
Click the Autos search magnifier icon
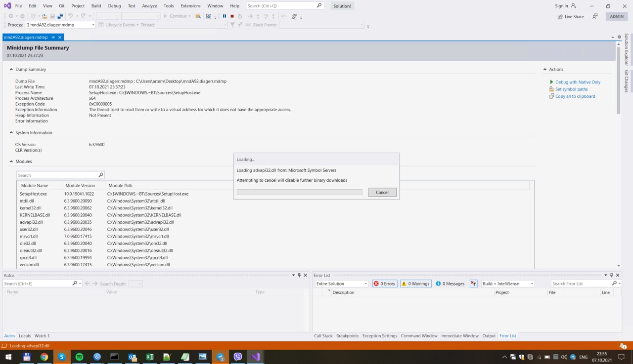tap(75, 283)
